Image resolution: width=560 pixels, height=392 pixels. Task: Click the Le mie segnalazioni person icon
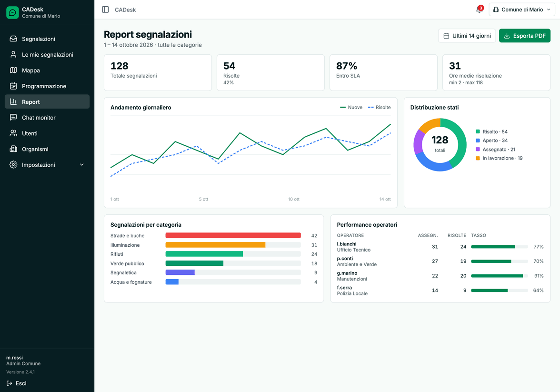point(13,54)
